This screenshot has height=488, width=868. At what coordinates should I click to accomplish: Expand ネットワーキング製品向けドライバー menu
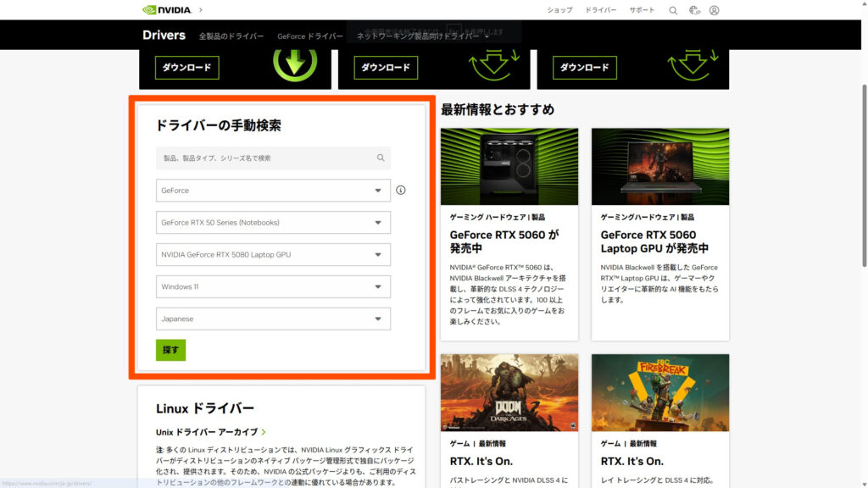coord(423,36)
